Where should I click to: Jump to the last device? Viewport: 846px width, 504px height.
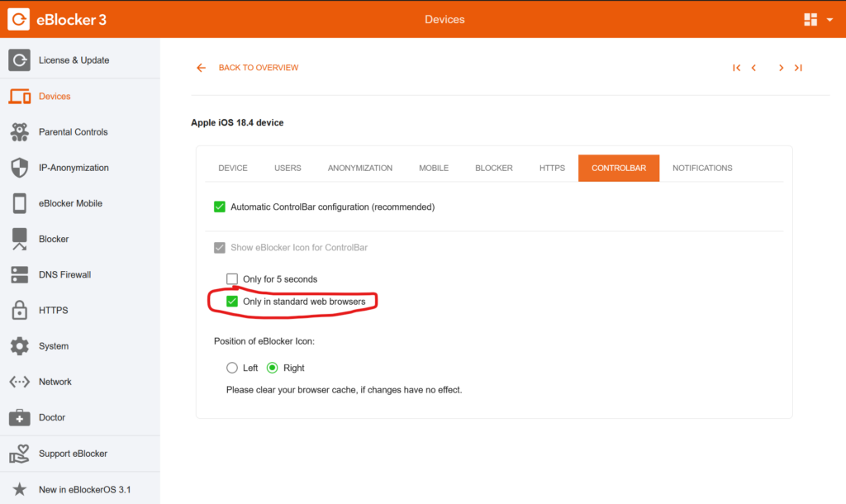point(798,68)
